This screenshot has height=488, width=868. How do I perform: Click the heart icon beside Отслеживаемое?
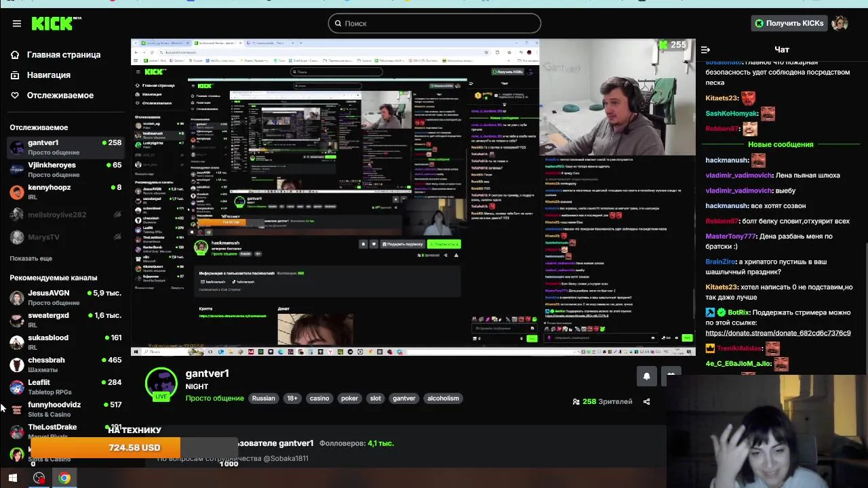[15, 96]
